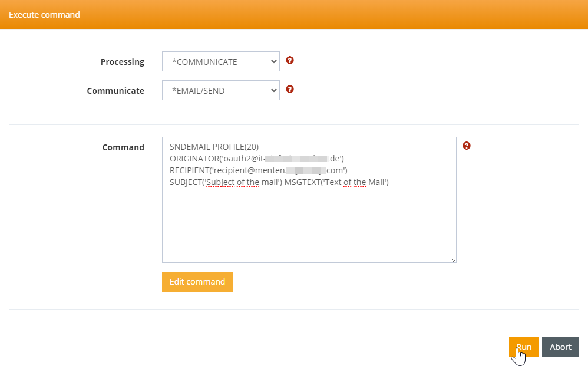This screenshot has height=366, width=588.
Task: Click the Processing field label
Action: click(122, 62)
